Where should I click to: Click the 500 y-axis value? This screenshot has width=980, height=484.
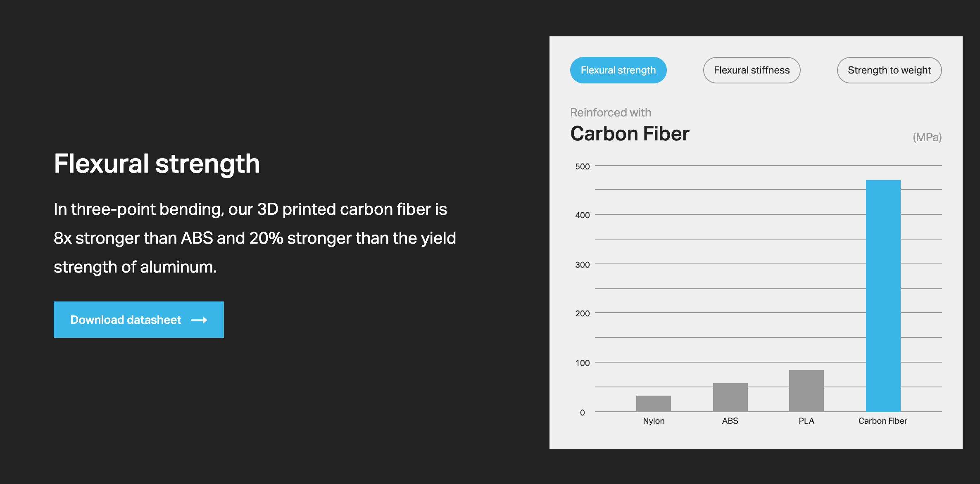[582, 166]
